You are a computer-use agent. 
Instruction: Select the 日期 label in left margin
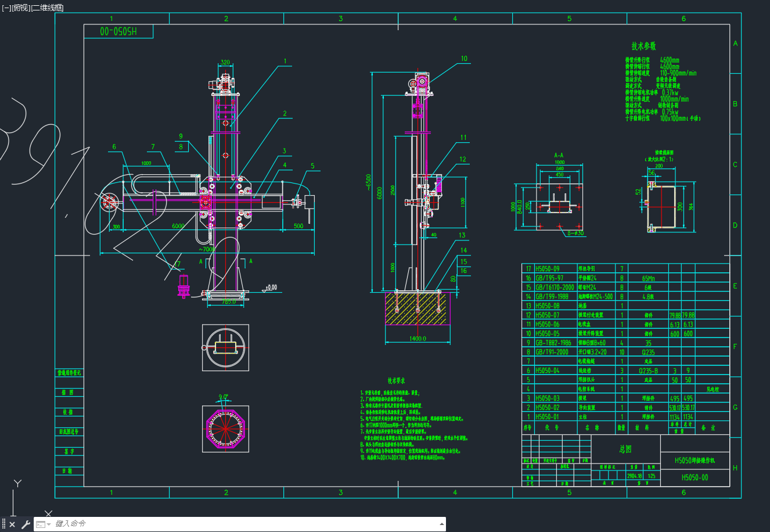point(69,471)
